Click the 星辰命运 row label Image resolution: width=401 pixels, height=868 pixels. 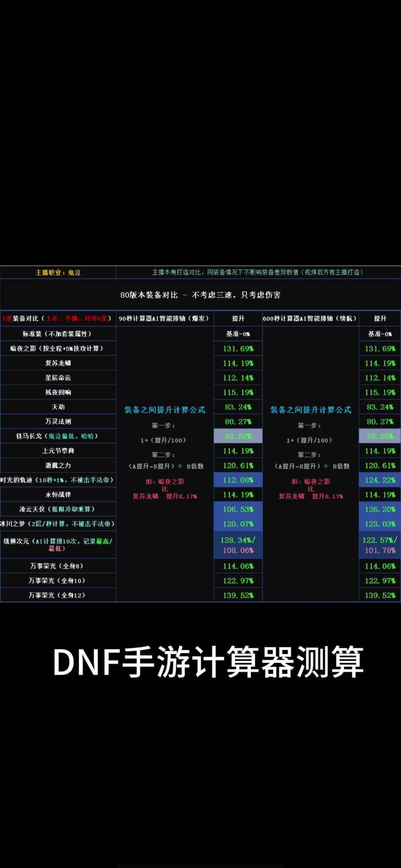58,378
